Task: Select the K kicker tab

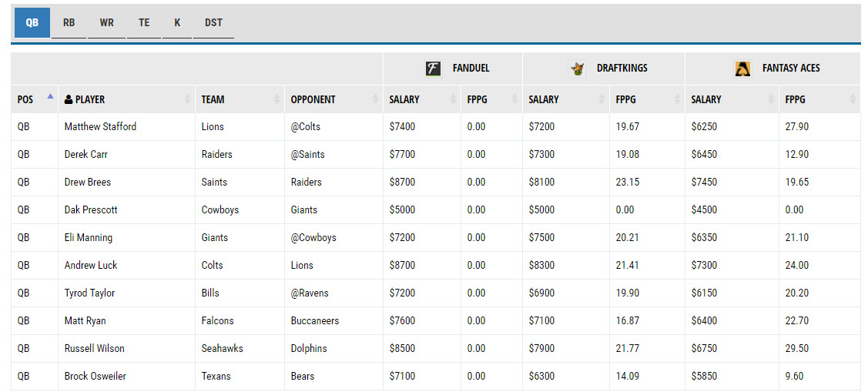Action: coord(177,22)
